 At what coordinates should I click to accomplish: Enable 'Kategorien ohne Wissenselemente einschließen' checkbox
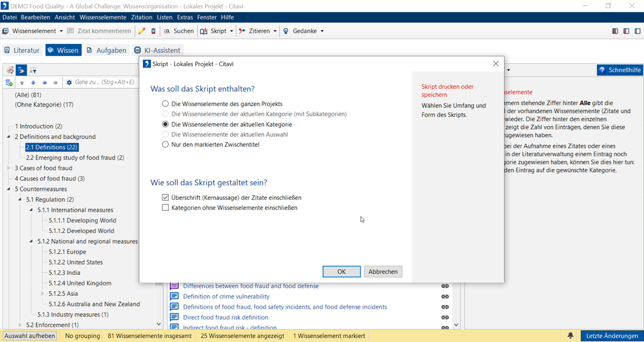tap(165, 208)
